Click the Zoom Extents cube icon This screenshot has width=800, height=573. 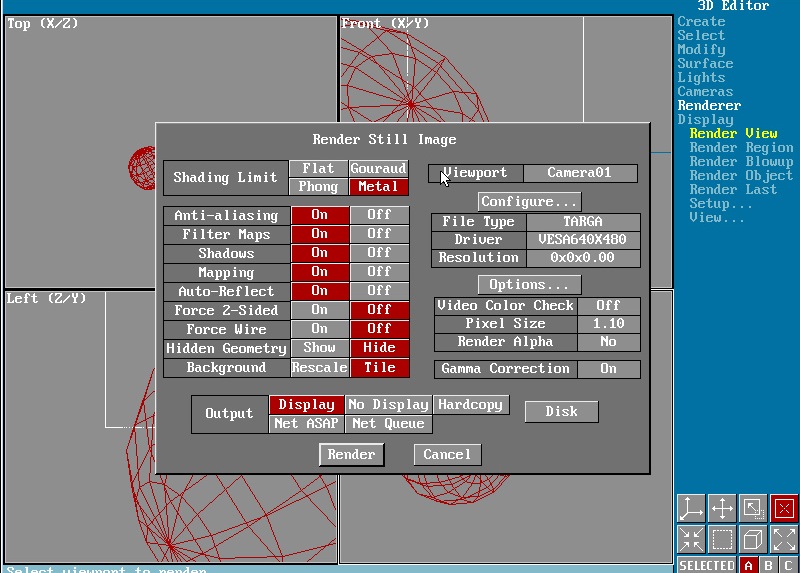point(753,539)
